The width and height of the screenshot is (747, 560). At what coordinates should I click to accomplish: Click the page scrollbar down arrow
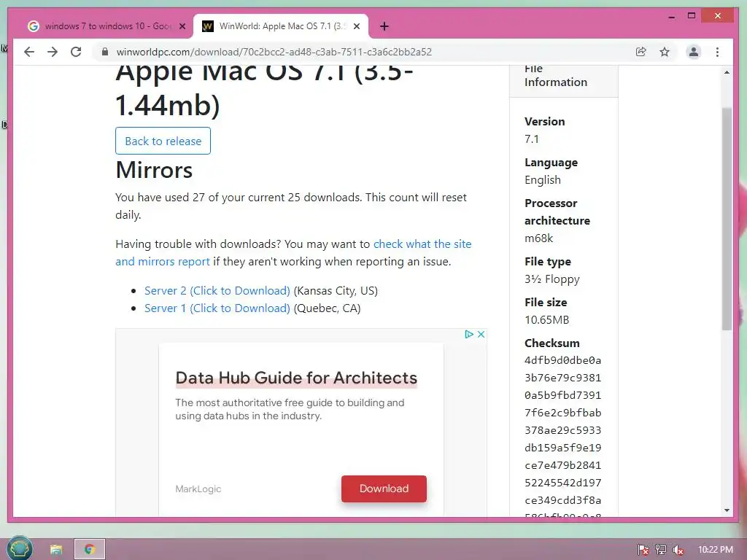click(x=727, y=510)
